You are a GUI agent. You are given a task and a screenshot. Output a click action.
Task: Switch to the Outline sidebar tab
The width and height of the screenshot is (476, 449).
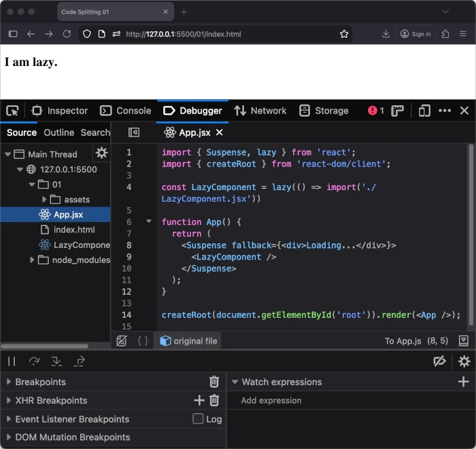click(x=59, y=132)
